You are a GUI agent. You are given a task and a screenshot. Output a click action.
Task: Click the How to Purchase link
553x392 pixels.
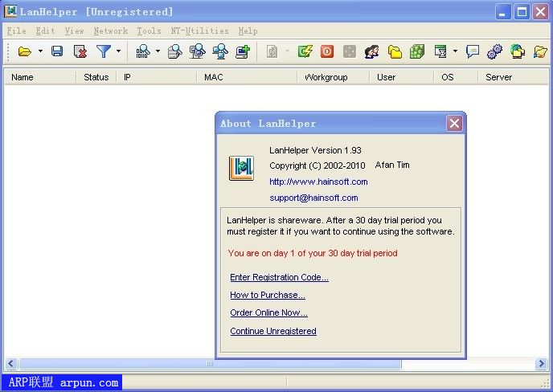268,295
